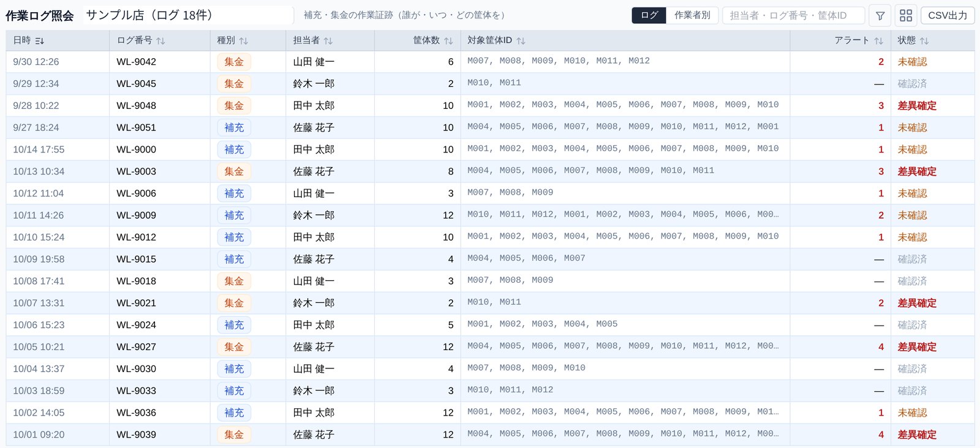Click 補充 badge in WL-9033 row
980x448 pixels.
click(x=234, y=391)
